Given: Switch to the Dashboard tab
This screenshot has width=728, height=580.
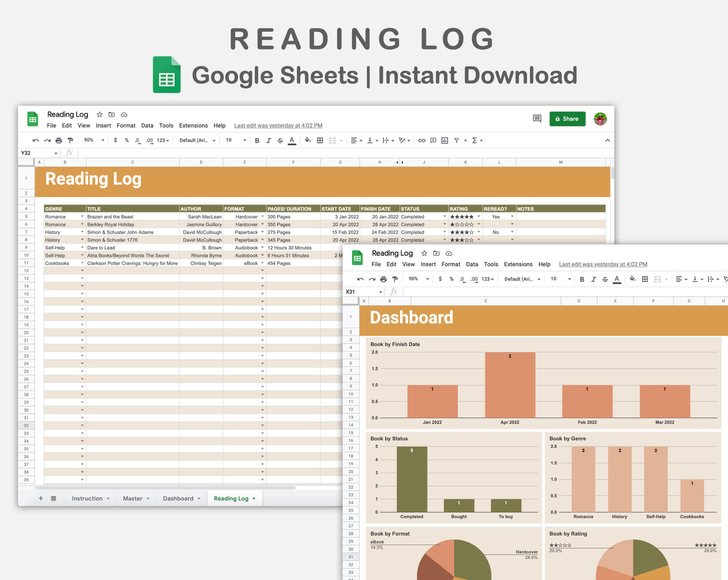Looking at the screenshot, I should coord(178,498).
